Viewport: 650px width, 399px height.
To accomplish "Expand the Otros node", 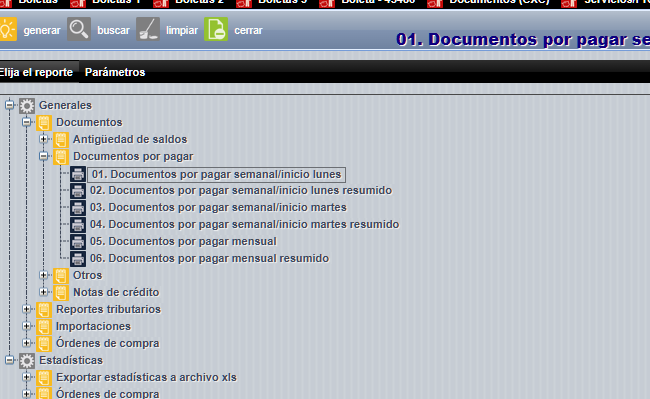I will [x=44, y=275].
